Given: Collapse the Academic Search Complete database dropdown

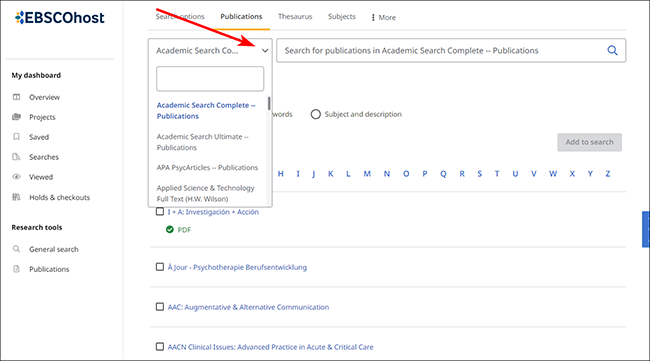Looking at the screenshot, I should tap(265, 51).
